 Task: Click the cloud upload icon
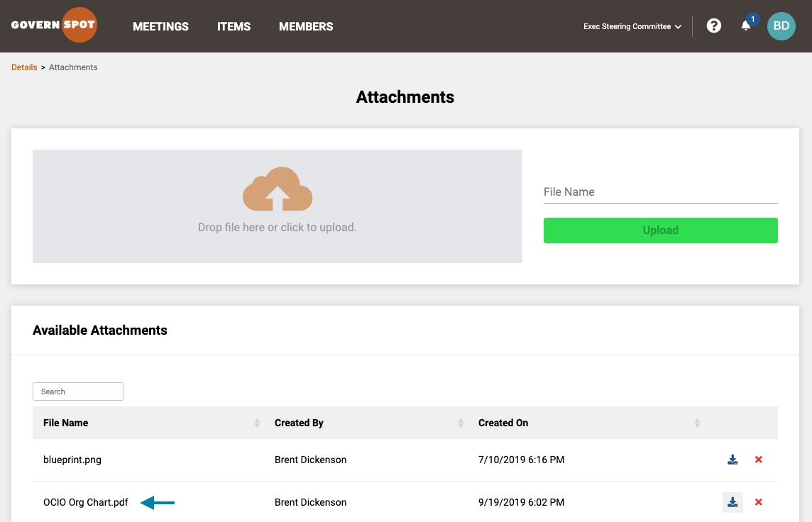(x=278, y=189)
